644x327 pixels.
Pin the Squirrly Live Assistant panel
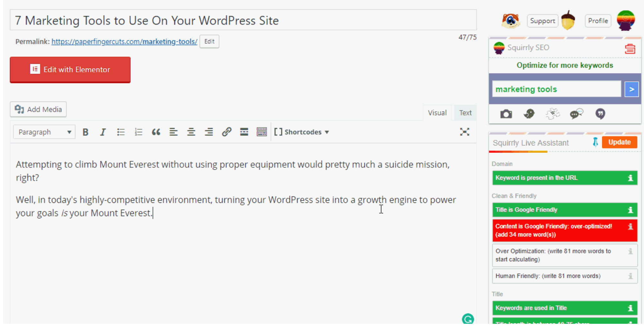click(x=595, y=142)
